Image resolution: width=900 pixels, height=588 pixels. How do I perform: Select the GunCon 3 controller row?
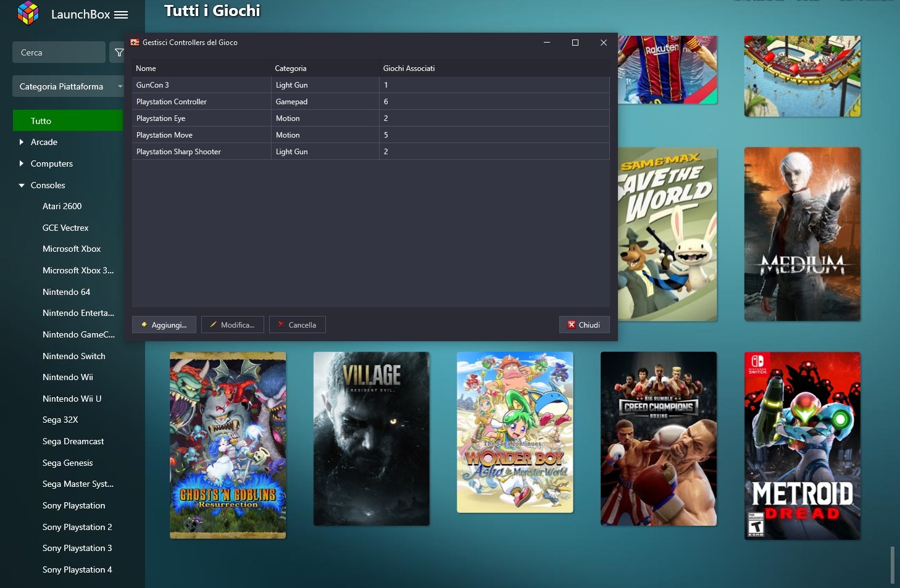tap(370, 85)
